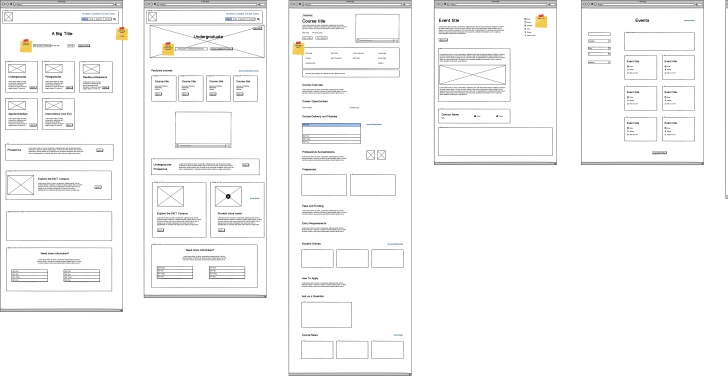Click Prospectus box button in A Big Title wireframe
This screenshot has width=728, height=376.
pos(99,150)
